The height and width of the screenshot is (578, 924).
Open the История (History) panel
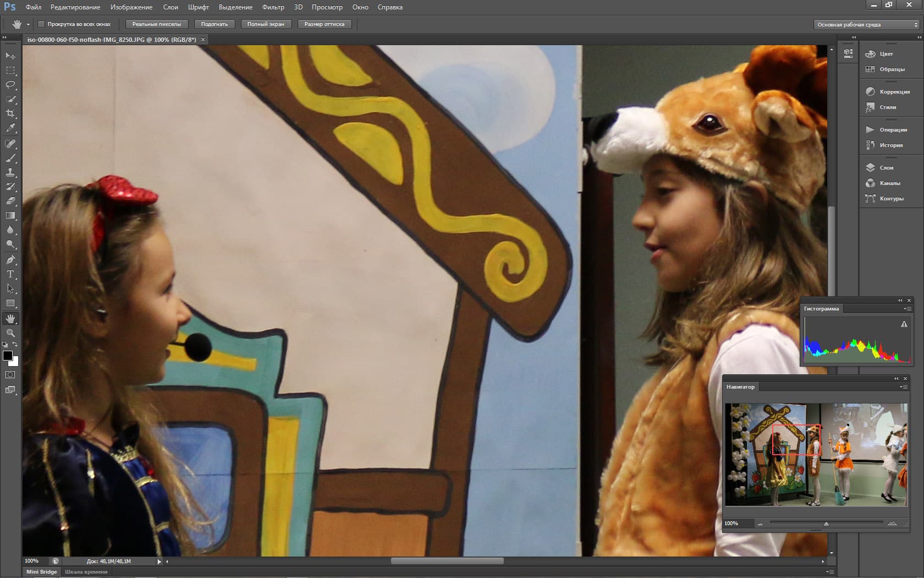pyautogui.click(x=890, y=145)
